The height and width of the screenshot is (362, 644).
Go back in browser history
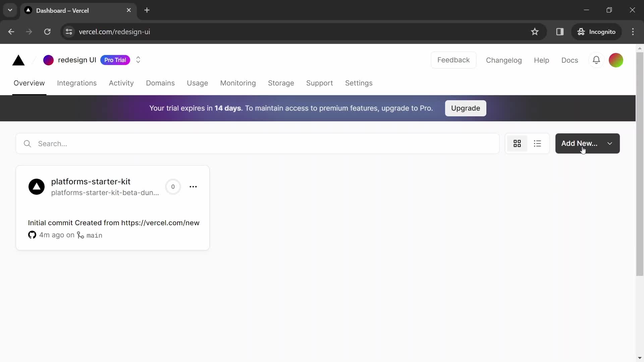11,32
